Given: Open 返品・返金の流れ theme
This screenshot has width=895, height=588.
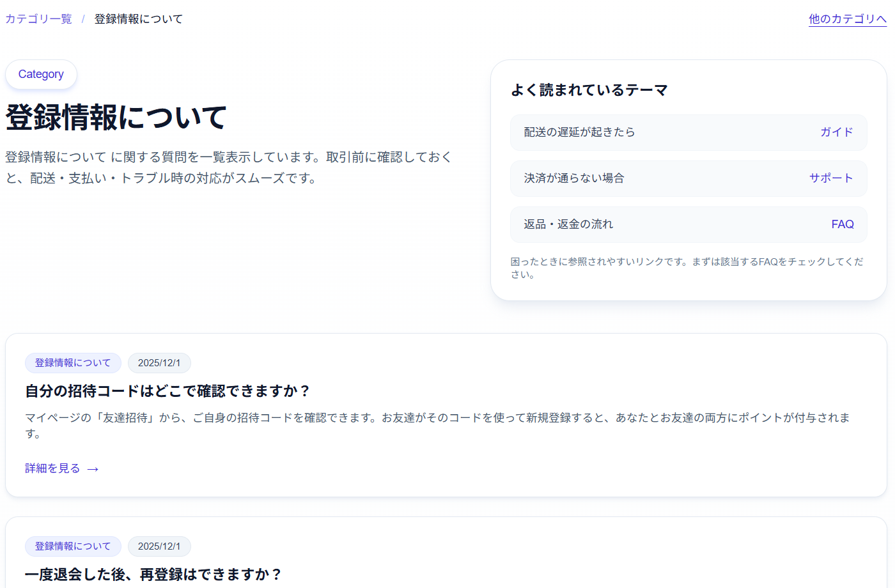Looking at the screenshot, I should [x=568, y=224].
